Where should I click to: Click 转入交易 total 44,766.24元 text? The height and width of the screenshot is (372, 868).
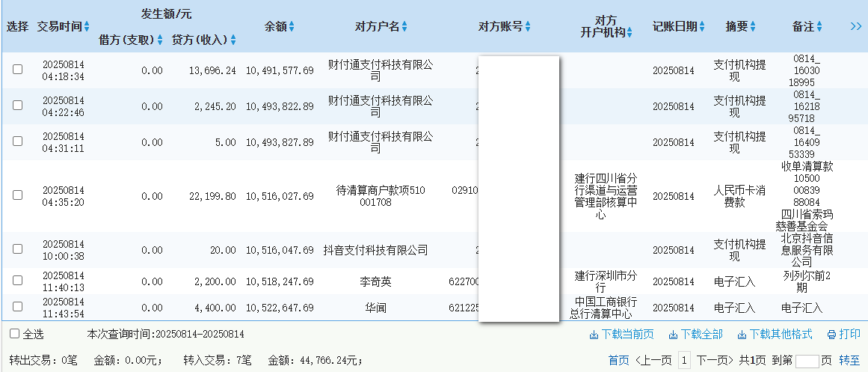click(273, 360)
